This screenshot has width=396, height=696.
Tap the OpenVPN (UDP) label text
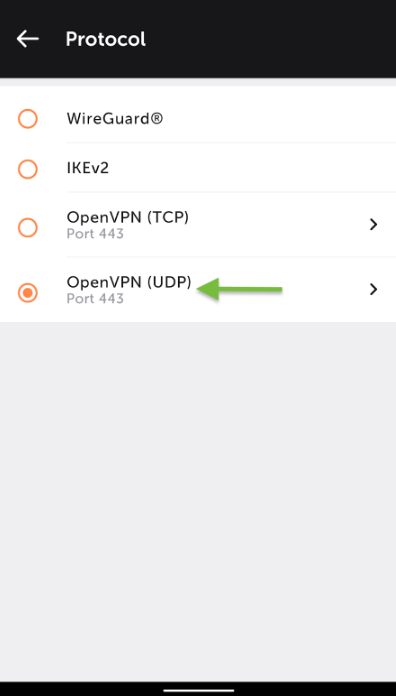coord(129,282)
